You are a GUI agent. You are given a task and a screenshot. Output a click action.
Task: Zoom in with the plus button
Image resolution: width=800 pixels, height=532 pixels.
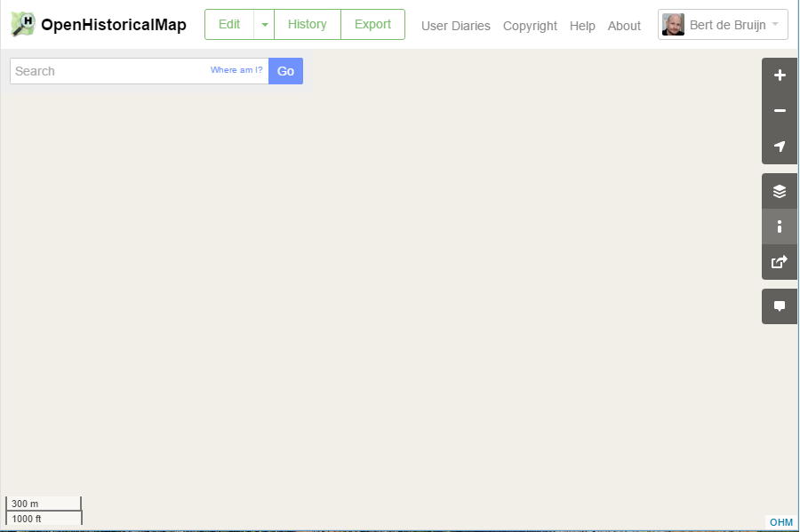point(780,75)
